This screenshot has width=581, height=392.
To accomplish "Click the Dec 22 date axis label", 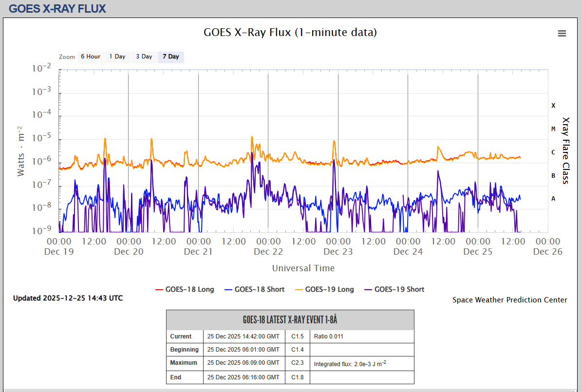I will (x=268, y=251).
